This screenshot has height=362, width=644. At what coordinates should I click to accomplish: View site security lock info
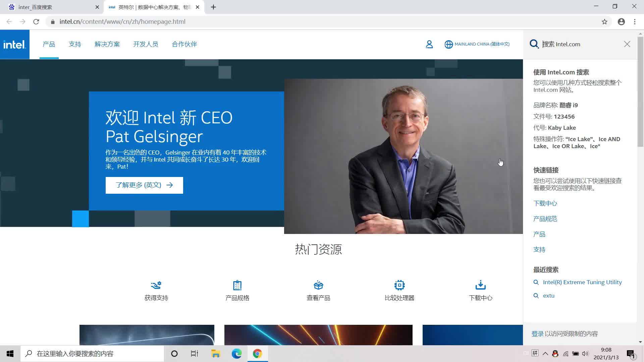click(53, 22)
